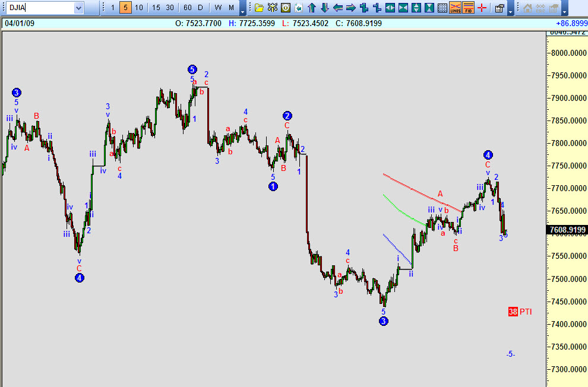Select the weekly W timeframe
The width and height of the screenshot is (588, 387).
pyautogui.click(x=218, y=8)
